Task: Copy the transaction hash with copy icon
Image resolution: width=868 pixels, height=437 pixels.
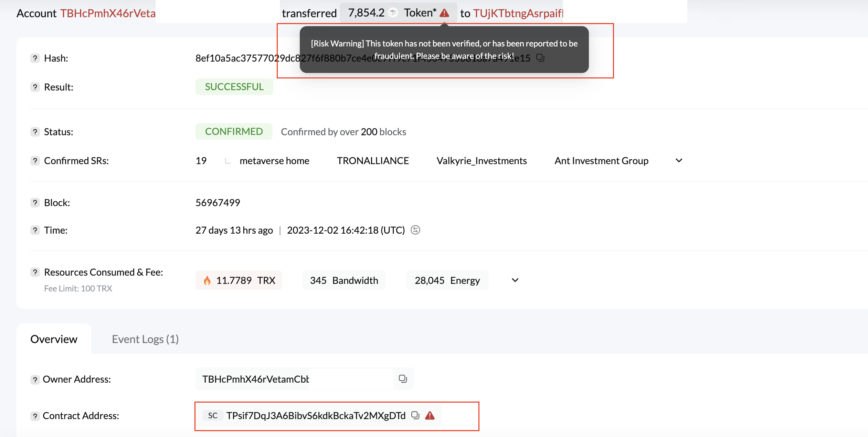Action: pos(540,57)
